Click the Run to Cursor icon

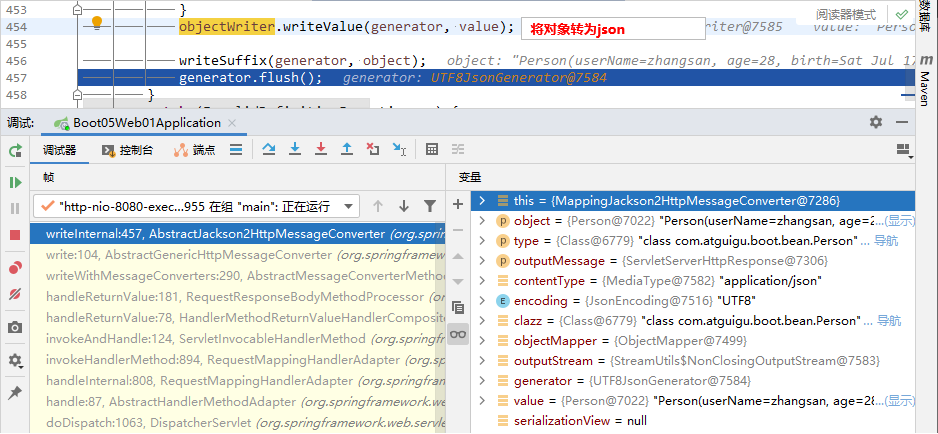399,149
